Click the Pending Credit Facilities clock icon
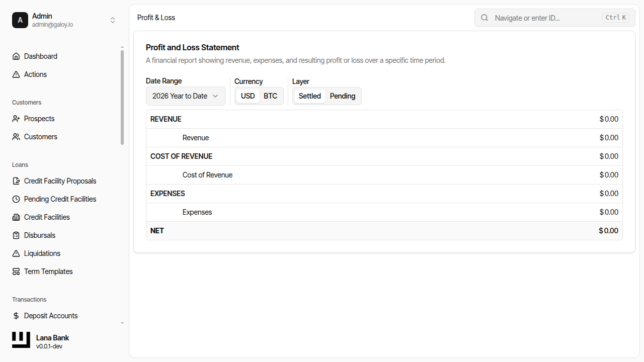The width and height of the screenshot is (644, 362). pos(16,199)
